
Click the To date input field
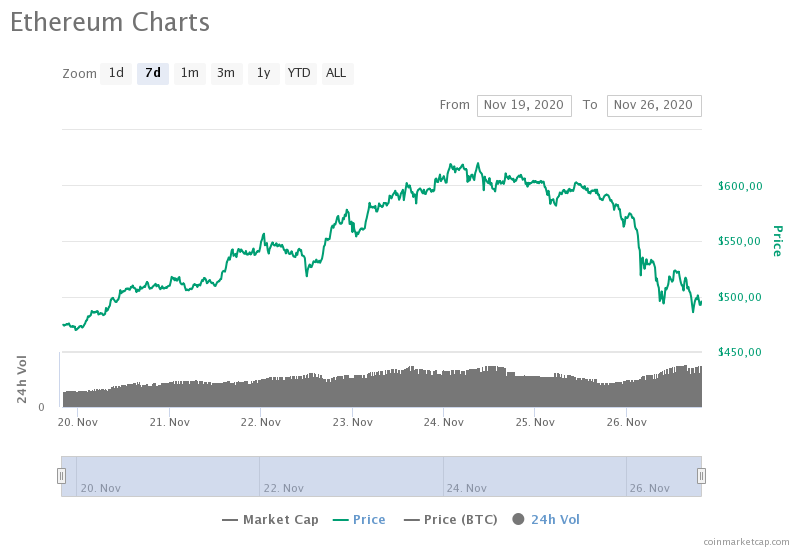click(x=653, y=105)
